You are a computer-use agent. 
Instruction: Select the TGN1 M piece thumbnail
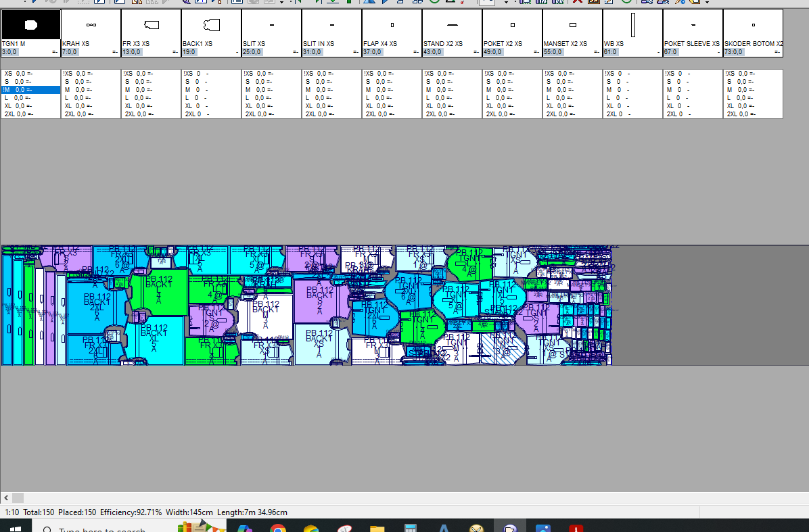point(31,26)
